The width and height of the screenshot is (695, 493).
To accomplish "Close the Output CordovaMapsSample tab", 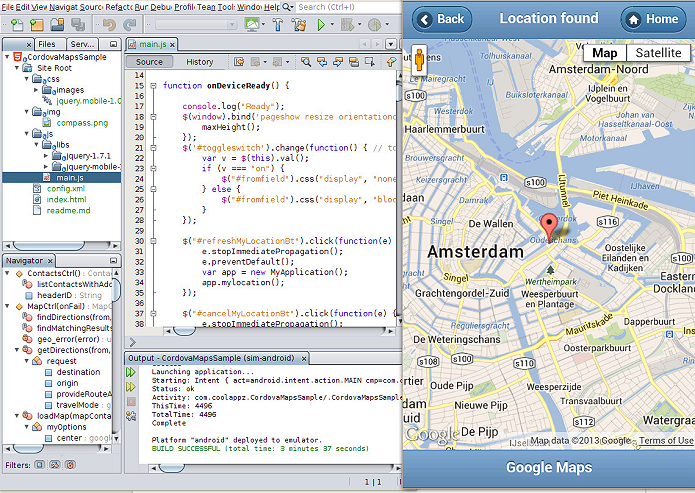I will pos(304,358).
